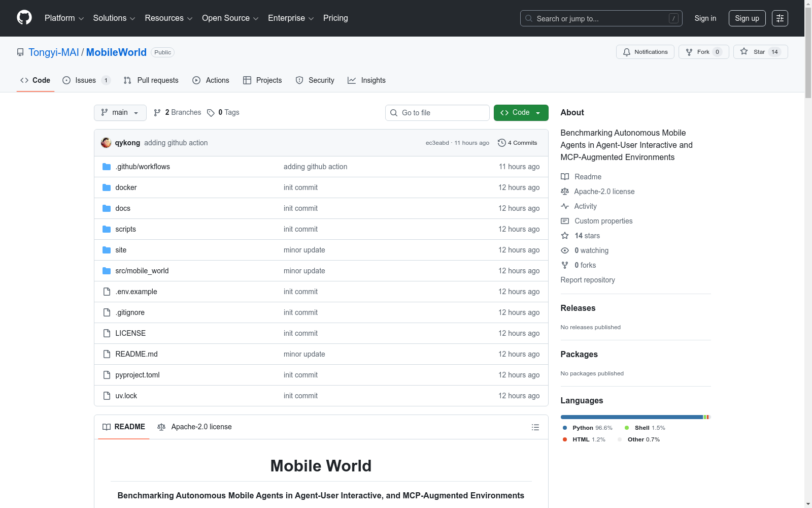
Task: Click the GitHub logo icon
Action: [x=24, y=18]
